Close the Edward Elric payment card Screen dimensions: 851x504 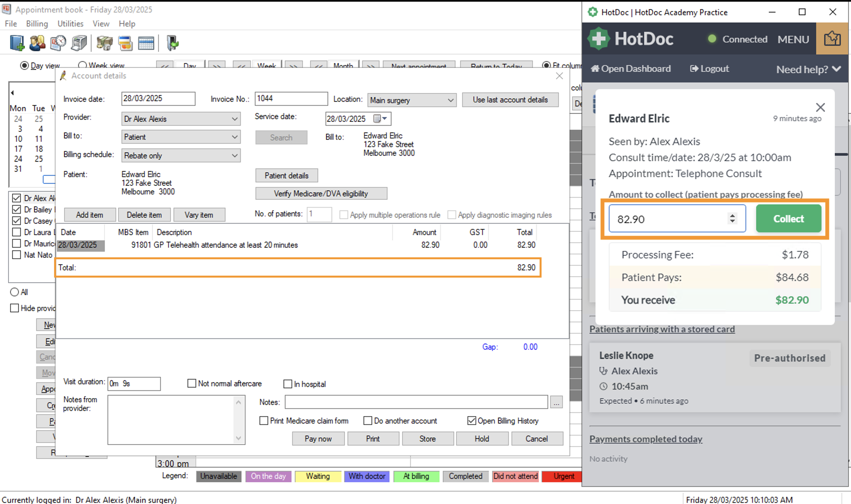point(820,107)
